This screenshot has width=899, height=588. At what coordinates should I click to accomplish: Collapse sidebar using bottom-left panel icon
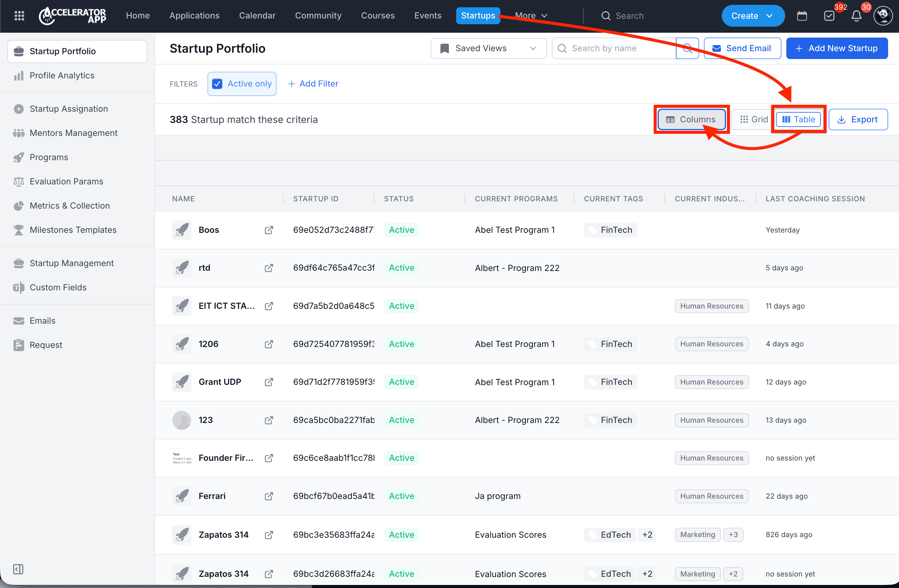click(18, 569)
